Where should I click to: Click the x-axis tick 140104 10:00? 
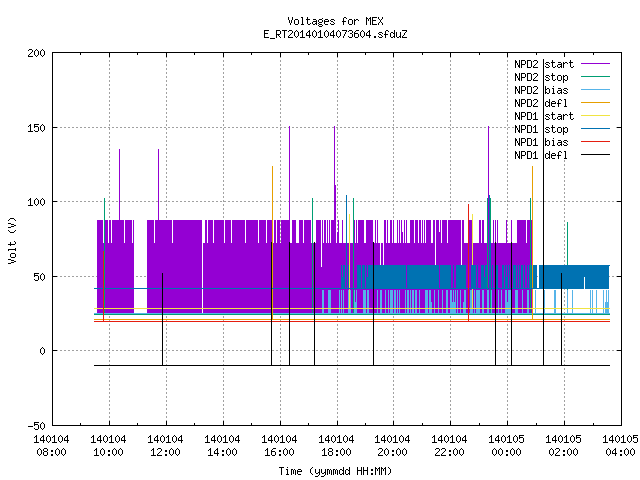coord(109,446)
